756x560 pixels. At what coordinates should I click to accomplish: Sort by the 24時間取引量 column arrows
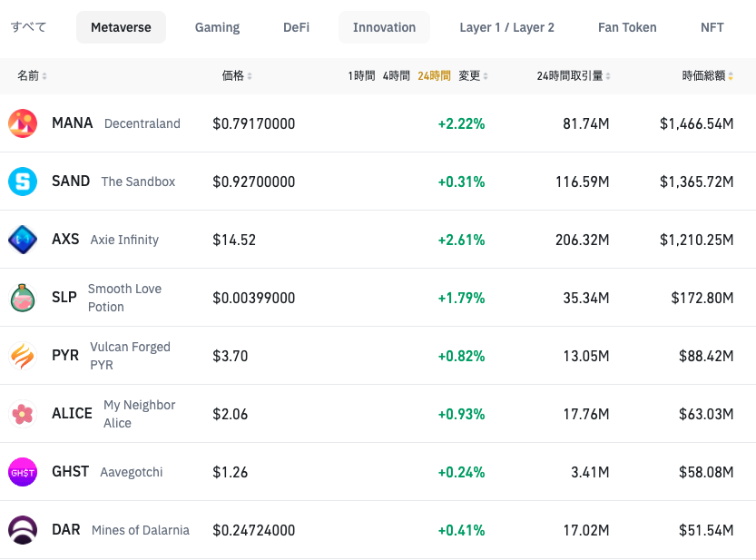coord(608,75)
